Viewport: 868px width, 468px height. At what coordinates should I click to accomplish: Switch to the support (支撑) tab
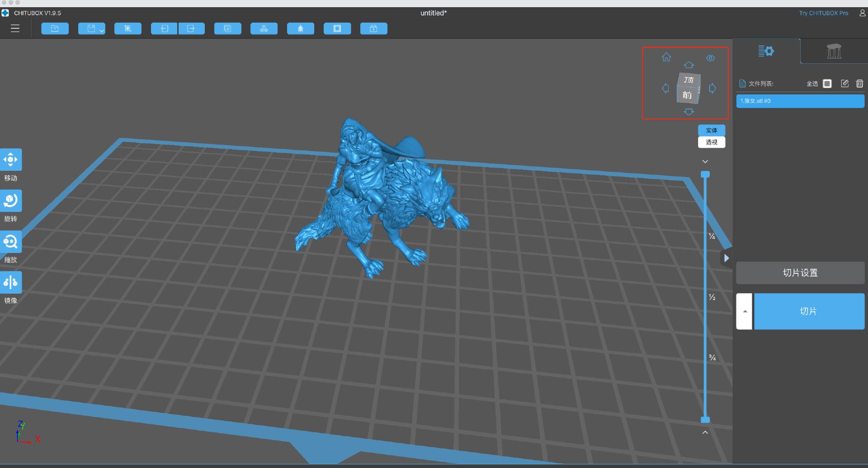point(833,51)
